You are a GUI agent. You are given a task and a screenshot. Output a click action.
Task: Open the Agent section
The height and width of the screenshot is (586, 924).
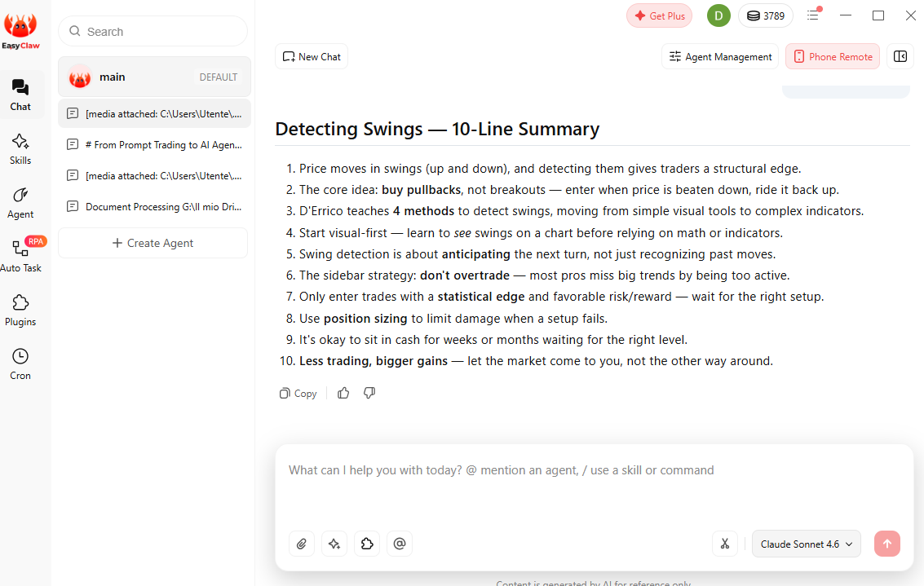coord(20,203)
